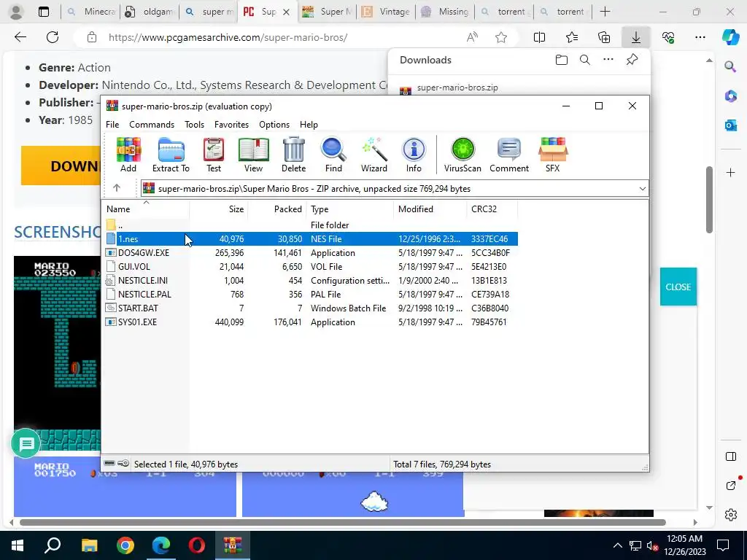Click the Read aloud icon in address bar
Screen dimensions: 747x560
(x=472, y=37)
